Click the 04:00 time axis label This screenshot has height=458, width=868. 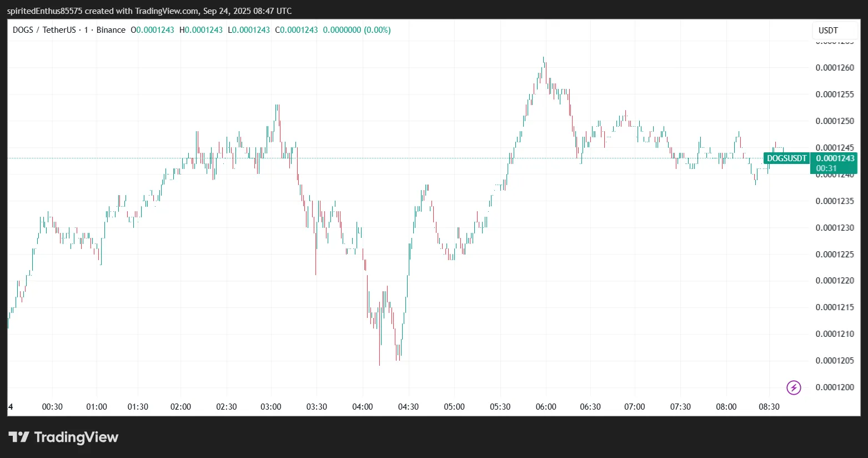(x=362, y=407)
